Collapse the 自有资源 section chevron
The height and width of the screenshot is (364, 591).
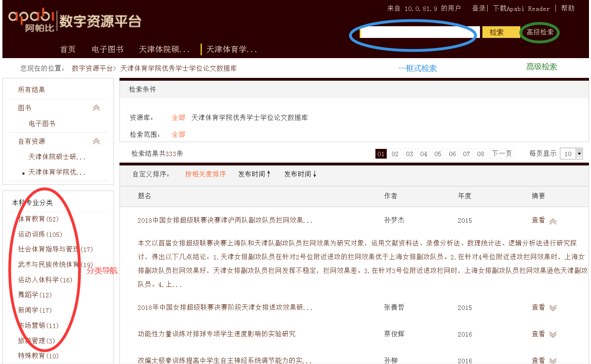click(x=96, y=141)
